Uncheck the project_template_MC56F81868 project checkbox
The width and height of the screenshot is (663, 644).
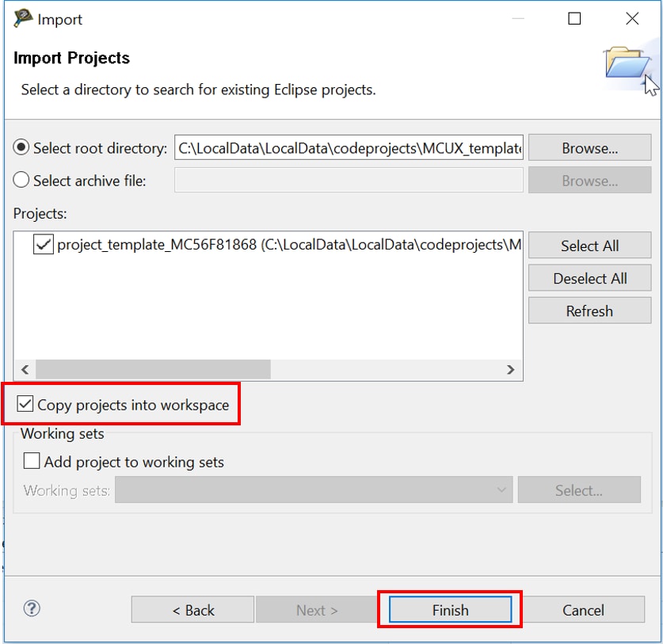43,246
